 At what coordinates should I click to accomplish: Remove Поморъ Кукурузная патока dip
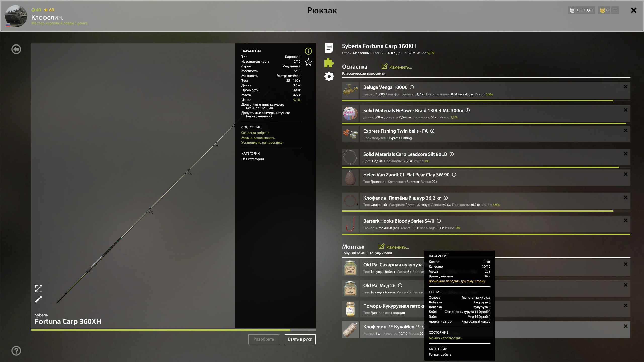pyautogui.click(x=626, y=305)
